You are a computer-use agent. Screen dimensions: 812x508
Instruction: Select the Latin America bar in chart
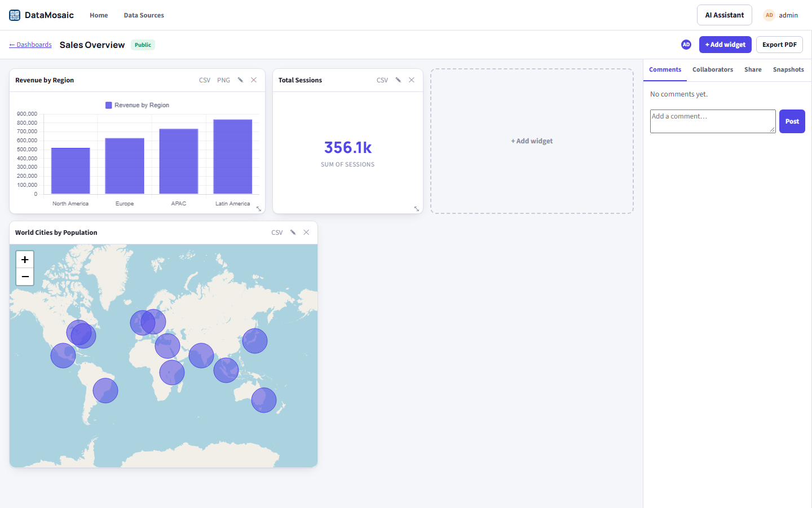pos(233,156)
